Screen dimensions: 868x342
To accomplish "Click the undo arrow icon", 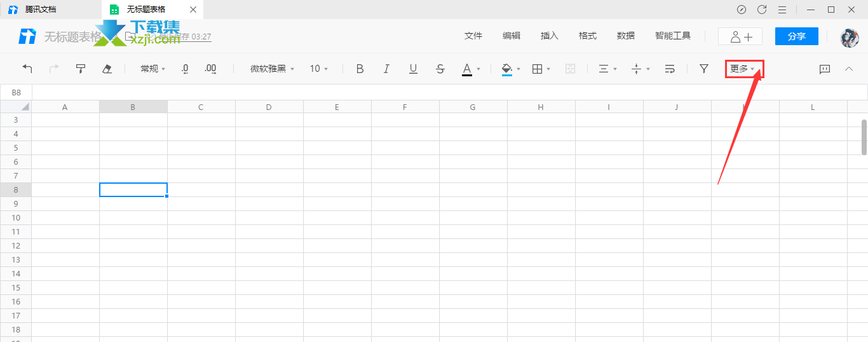I will (x=27, y=69).
